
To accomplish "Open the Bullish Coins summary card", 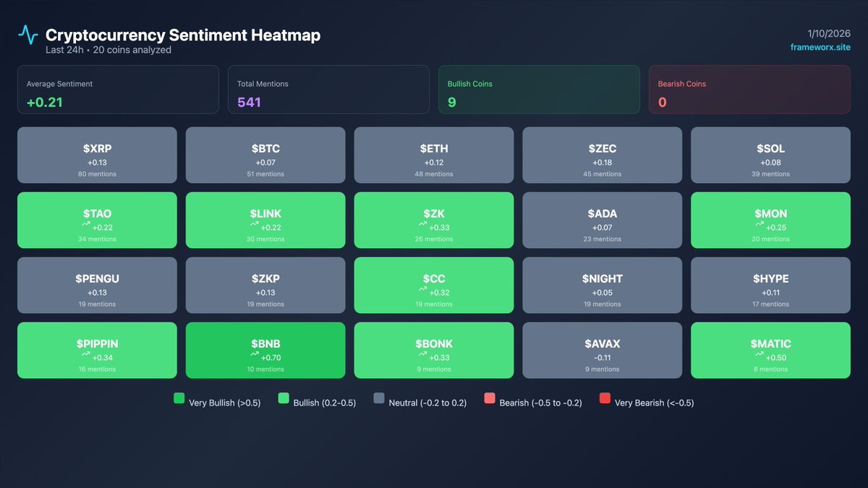I will tap(539, 90).
